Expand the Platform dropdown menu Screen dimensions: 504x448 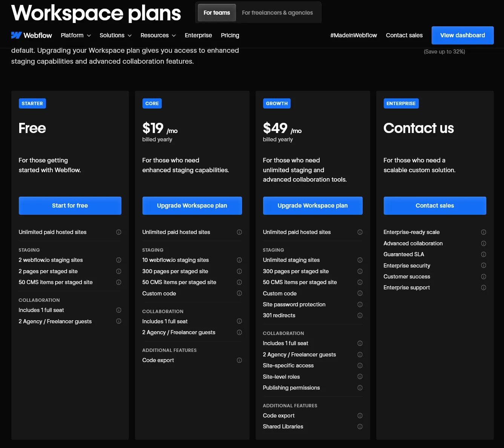click(x=76, y=35)
